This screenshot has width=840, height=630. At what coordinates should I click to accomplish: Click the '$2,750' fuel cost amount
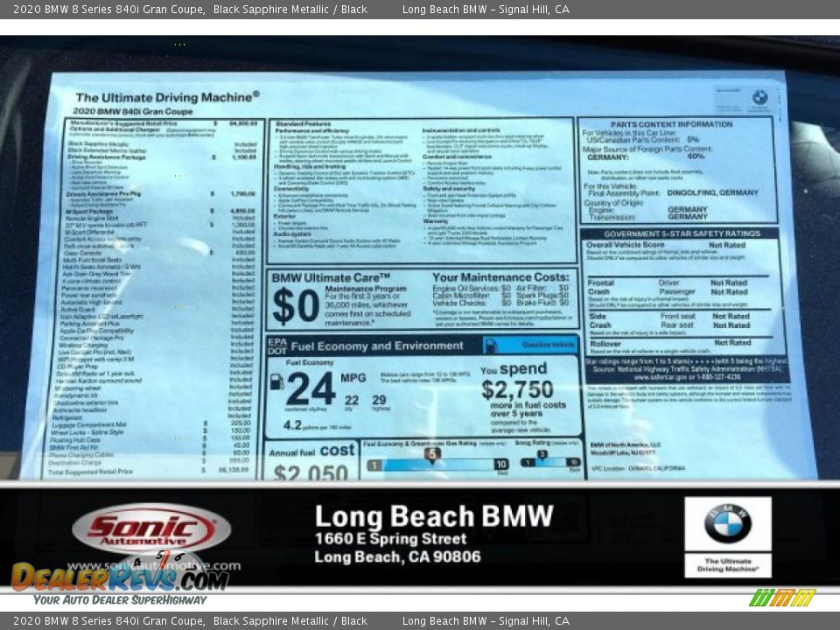tap(517, 389)
